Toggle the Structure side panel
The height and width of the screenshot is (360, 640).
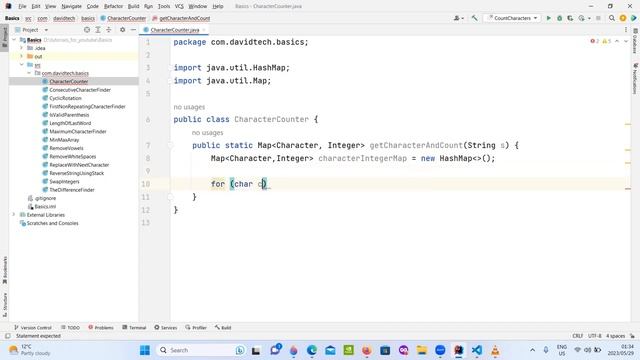(x=5, y=304)
